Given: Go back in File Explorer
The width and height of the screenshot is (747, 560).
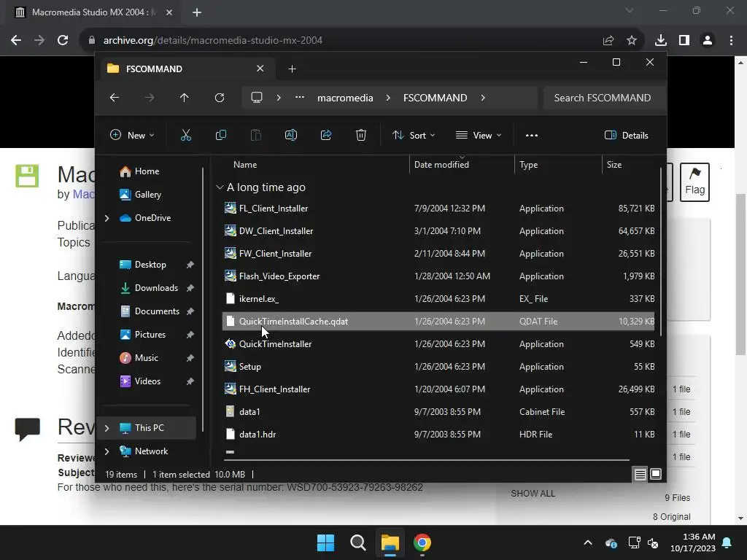Looking at the screenshot, I should click(x=115, y=98).
